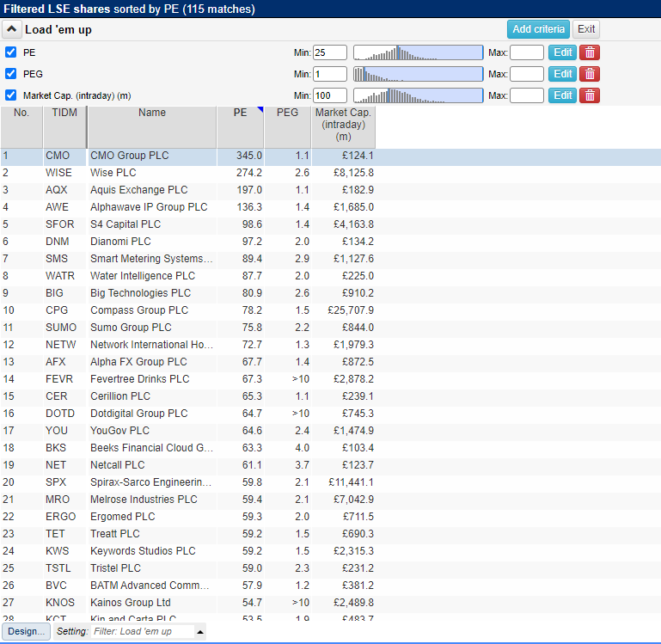Screen dimensions: 661x644
Task: Click the WATR ticker cell
Action: click(64, 276)
